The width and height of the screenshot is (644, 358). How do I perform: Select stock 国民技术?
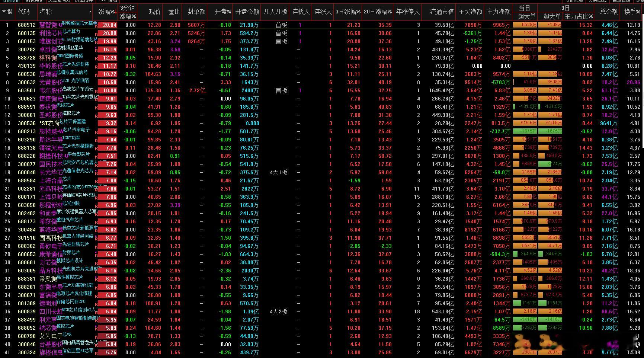(x=51, y=164)
